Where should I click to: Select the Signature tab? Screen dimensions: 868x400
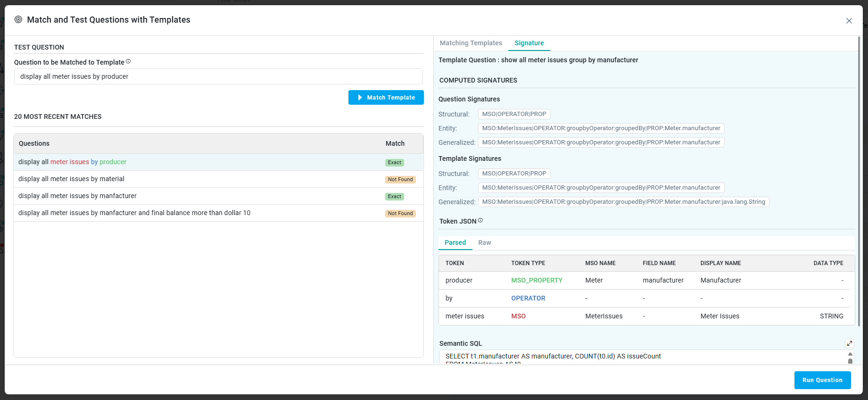(x=529, y=43)
